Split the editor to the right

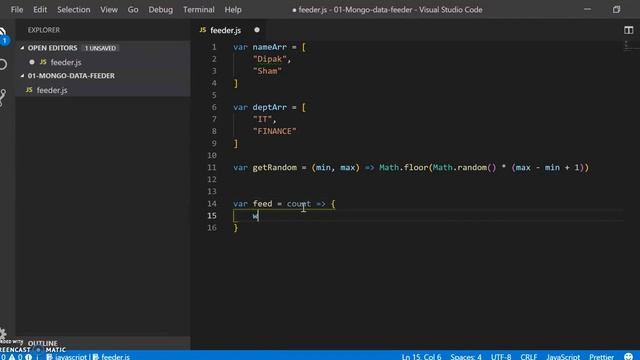coord(628,30)
